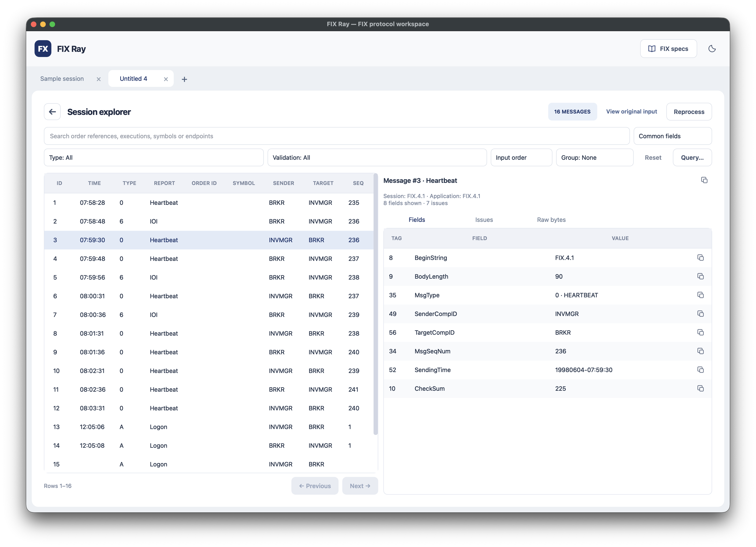Select message row 2 IOI at 07:58:48
The height and width of the screenshot is (547, 756).
[209, 221]
